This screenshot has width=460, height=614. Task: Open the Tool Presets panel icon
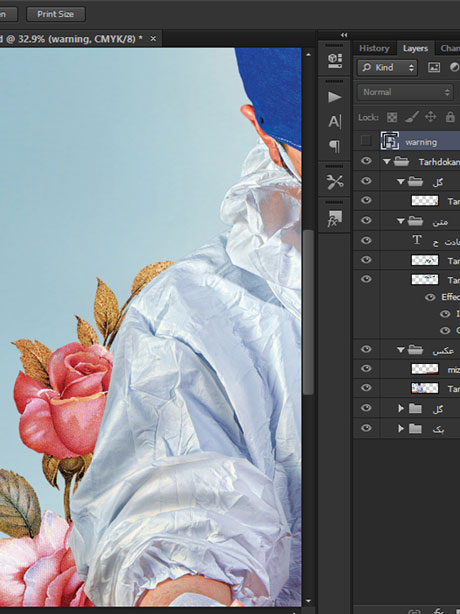(x=334, y=182)
